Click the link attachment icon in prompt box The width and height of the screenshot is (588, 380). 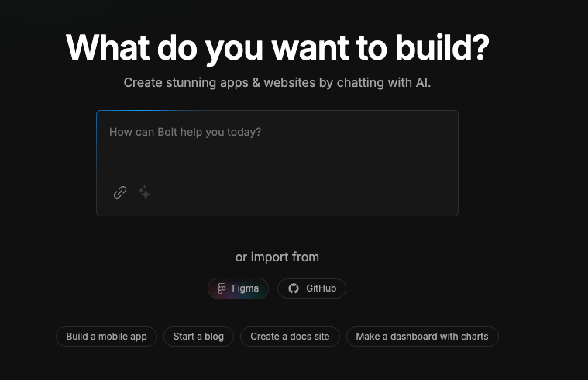tap(120, 192)
